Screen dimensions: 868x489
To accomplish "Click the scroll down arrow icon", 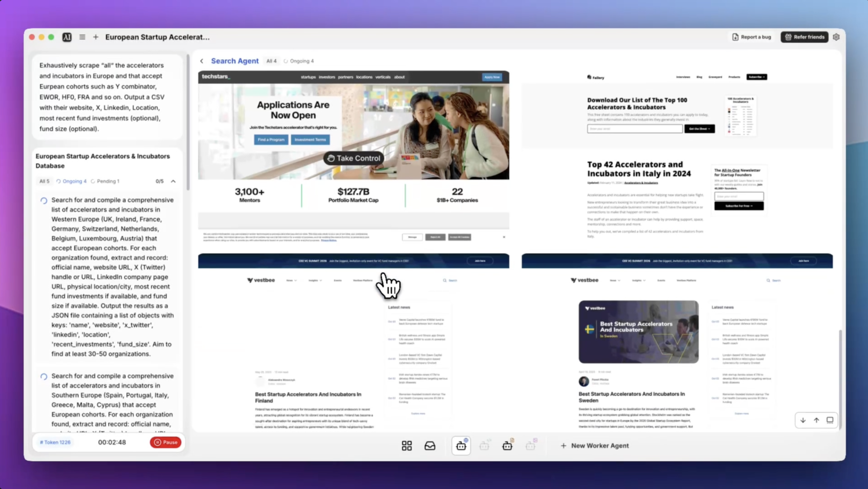I will (x=803, y=420).
